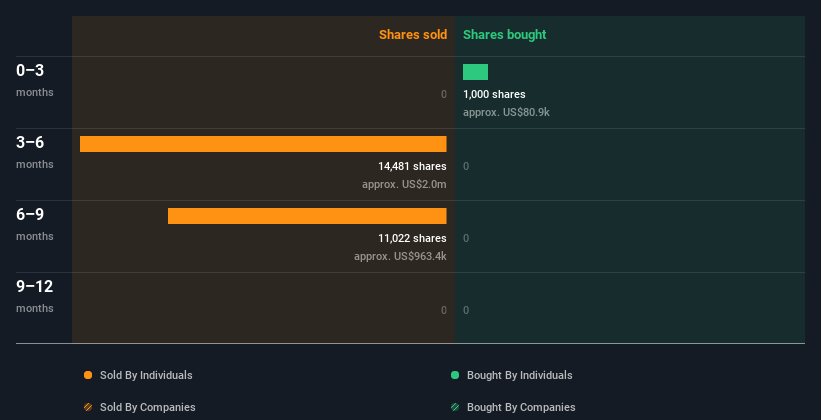Select the Bought By Companies legend label
Screen dimensions: 821x420
click(521, 407)
